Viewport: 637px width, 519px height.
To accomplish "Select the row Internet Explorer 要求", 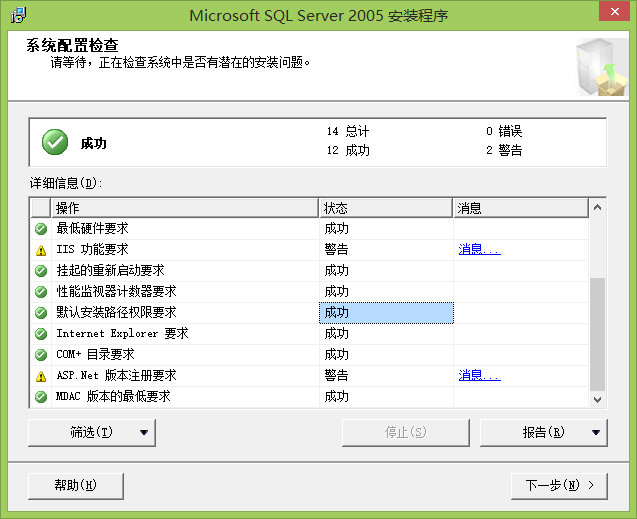I will tap(310, 334).
